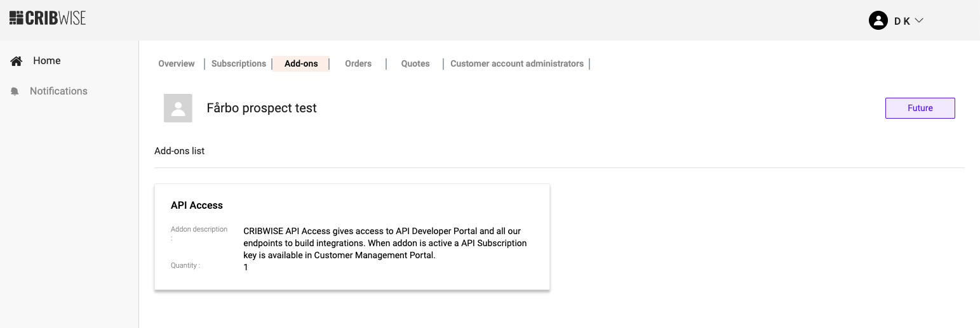Viewport: 980px width, 328px height.
Task: Click the D K user initials
Action: [x=902, y=21]
